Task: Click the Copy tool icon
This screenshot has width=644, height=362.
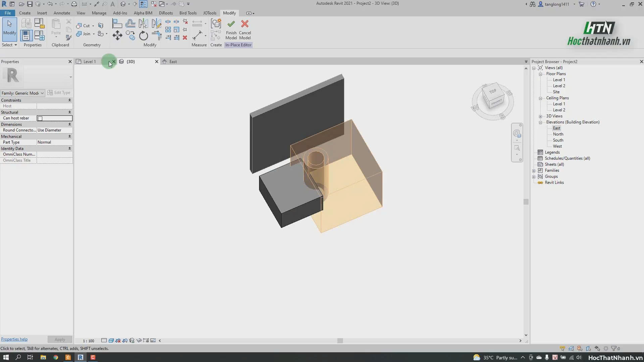Action: (x=130, y=35)
